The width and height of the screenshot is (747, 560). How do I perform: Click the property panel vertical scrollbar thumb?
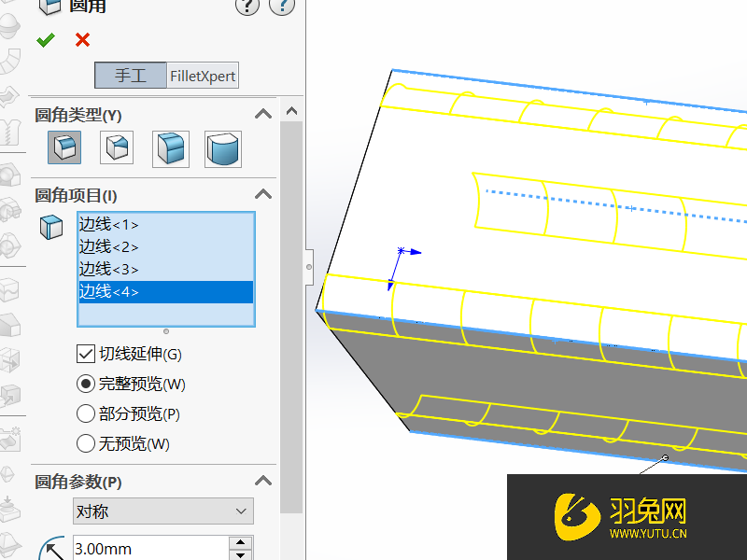[291, 316]
